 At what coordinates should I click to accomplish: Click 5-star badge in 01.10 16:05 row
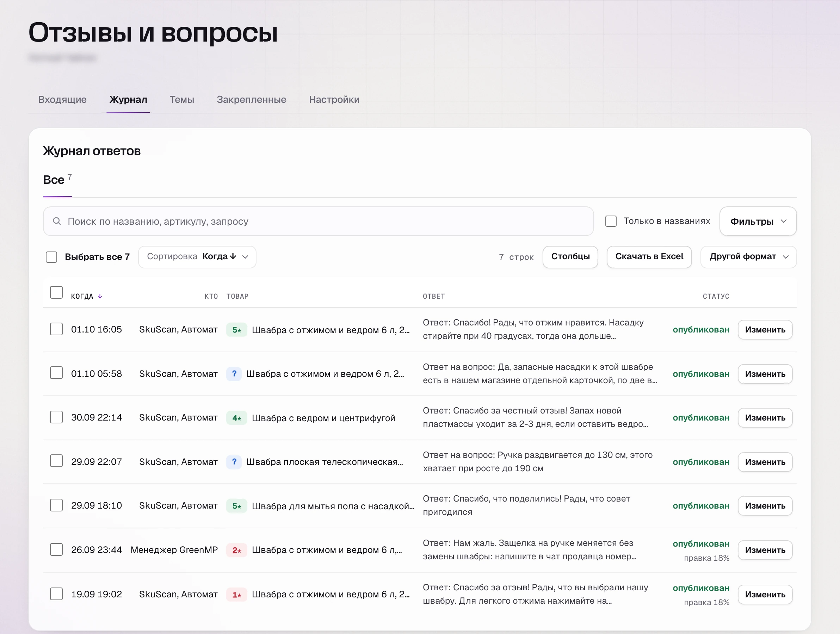(236, 330)
